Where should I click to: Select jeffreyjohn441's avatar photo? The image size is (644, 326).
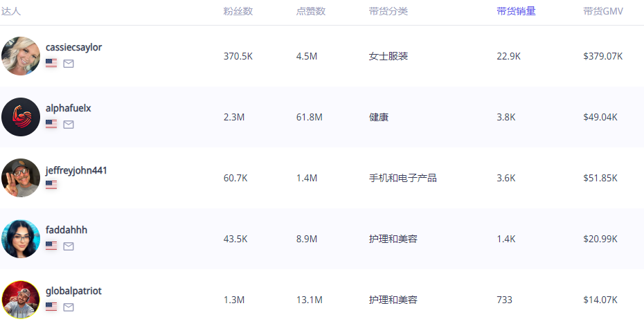pyautogui.click(x=21, y=178)
